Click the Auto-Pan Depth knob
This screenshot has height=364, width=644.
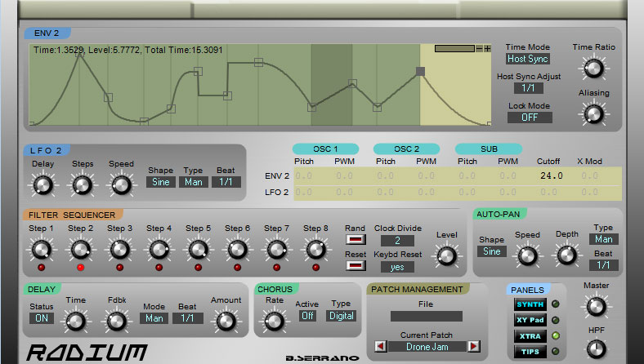click(x=566, y=255)
